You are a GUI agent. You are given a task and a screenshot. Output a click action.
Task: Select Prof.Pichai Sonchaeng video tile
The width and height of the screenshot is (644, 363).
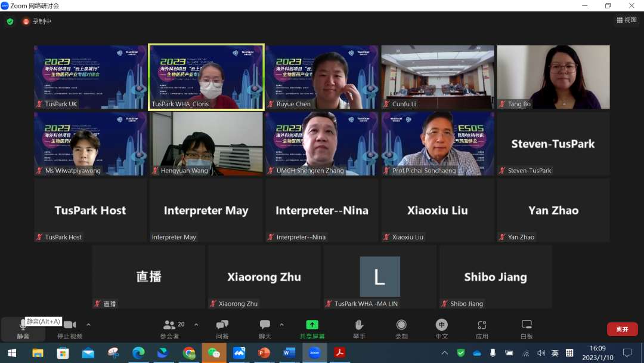438,143
